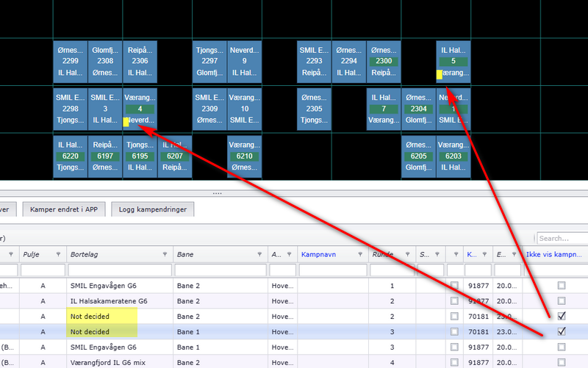Viewport: 588px width, 368px height.
Task: Select match tile 2294 in the schedule
Action: tap(348, 62)
